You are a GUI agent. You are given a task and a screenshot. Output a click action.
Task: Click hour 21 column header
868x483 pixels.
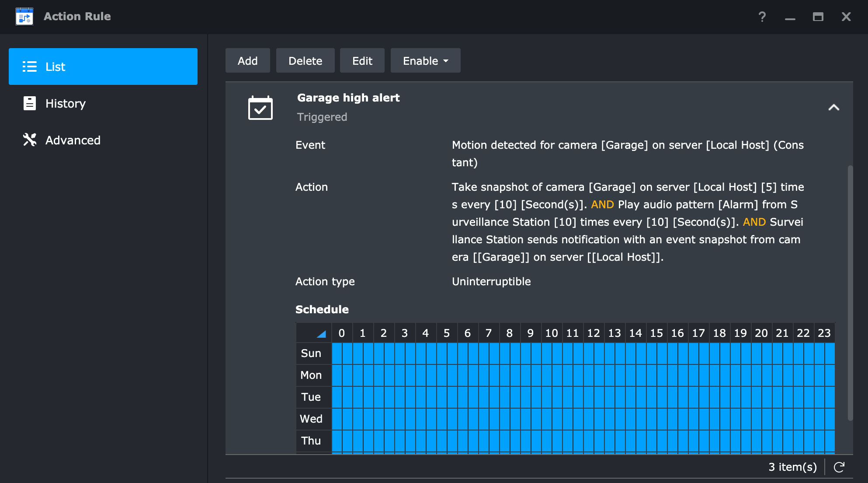point(782,333)
